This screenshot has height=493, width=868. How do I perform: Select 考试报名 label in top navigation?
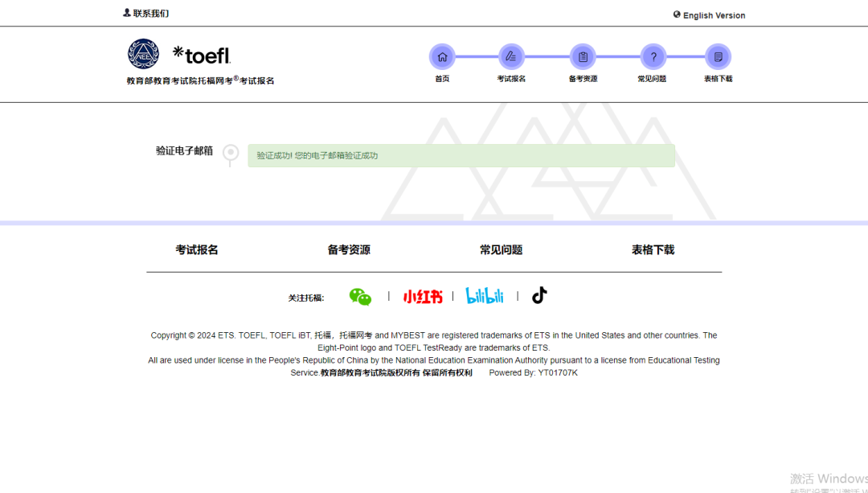click(511, 79)
